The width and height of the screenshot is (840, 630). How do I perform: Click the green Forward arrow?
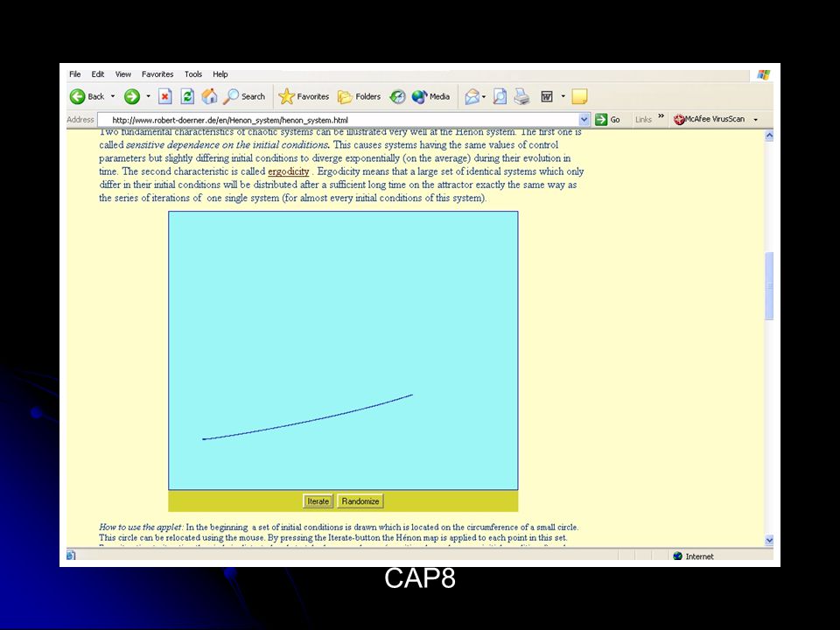tap(132, 96)
